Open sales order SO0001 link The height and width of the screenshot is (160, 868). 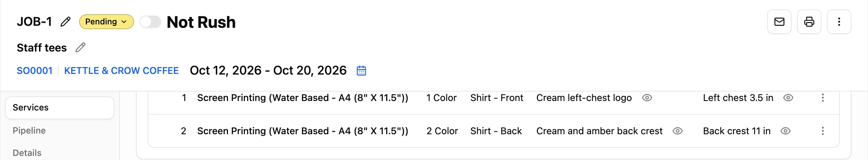tap(35, 71)
